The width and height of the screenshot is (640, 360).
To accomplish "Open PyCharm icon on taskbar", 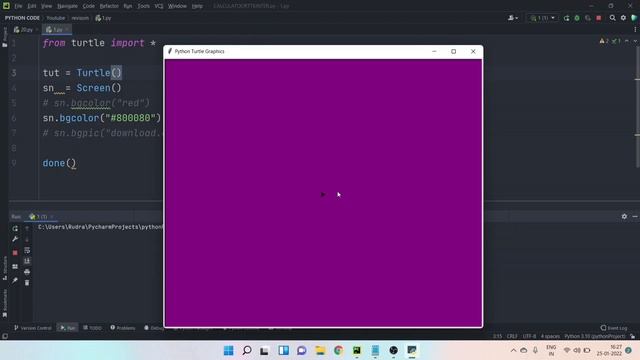I will tap(357, 350).
